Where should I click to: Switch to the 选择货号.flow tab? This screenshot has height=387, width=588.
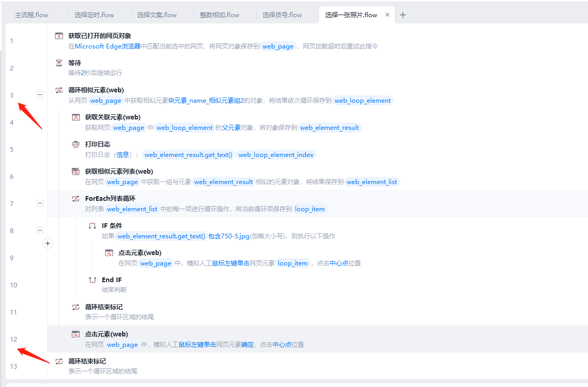[282, 15]
